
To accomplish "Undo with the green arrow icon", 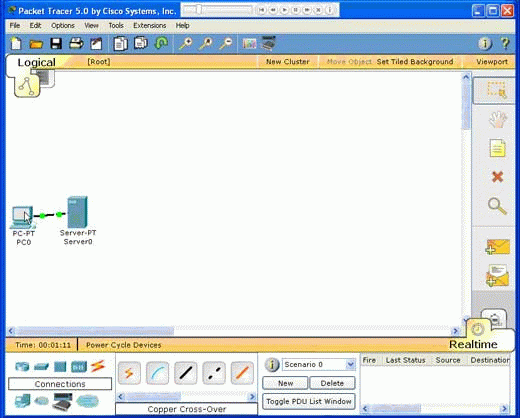I will (x=162, y=43).
